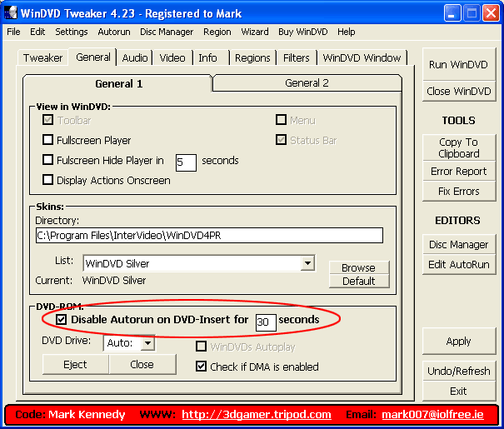Uncheck Check if DMA is enabled
Screen dimensions: 504x429
point(202,367)
